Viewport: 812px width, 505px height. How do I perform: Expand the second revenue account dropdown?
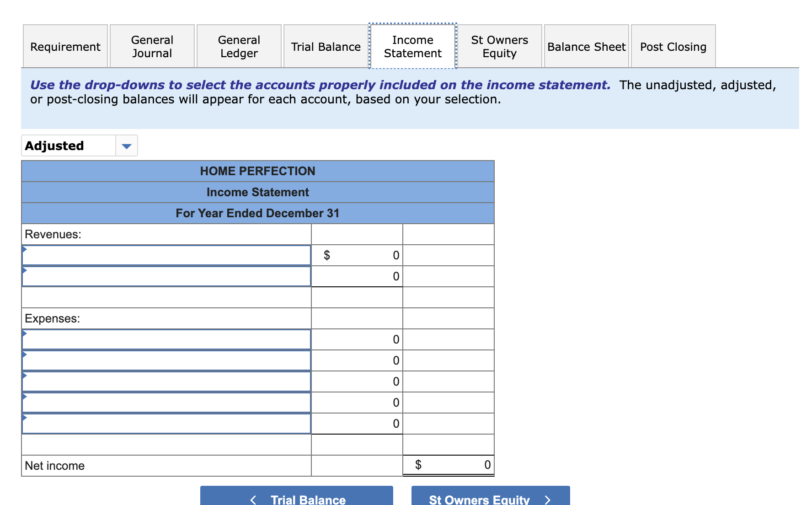tap(166, 276)
